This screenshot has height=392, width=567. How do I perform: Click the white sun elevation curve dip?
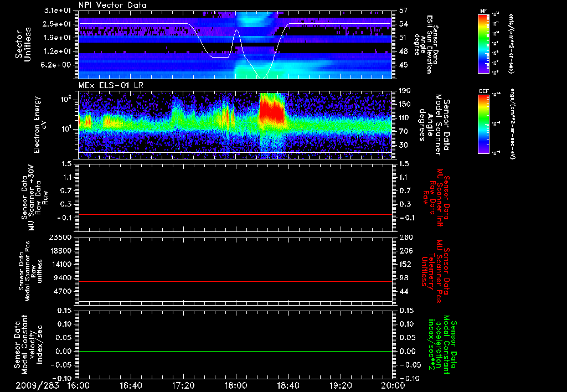click(x=262, y=78)
